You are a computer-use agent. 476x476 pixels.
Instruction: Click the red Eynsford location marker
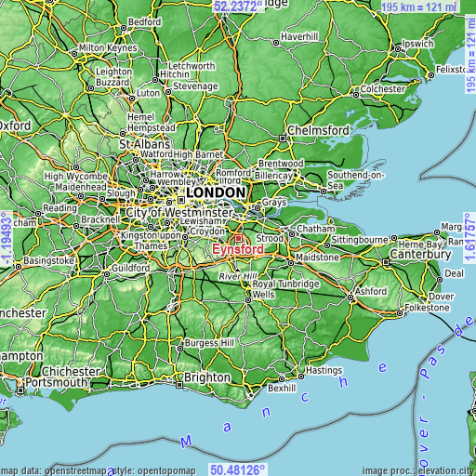tap(238, 238)
